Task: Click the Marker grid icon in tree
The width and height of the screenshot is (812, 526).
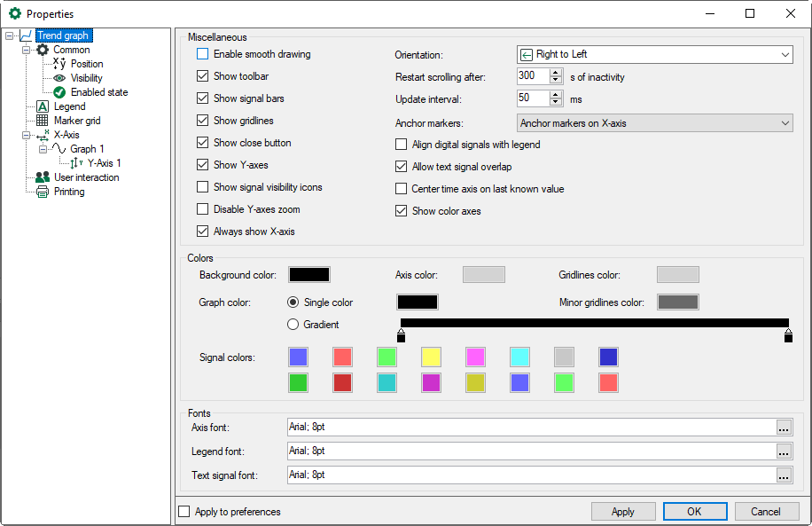Action: click(x=43, y=121)
